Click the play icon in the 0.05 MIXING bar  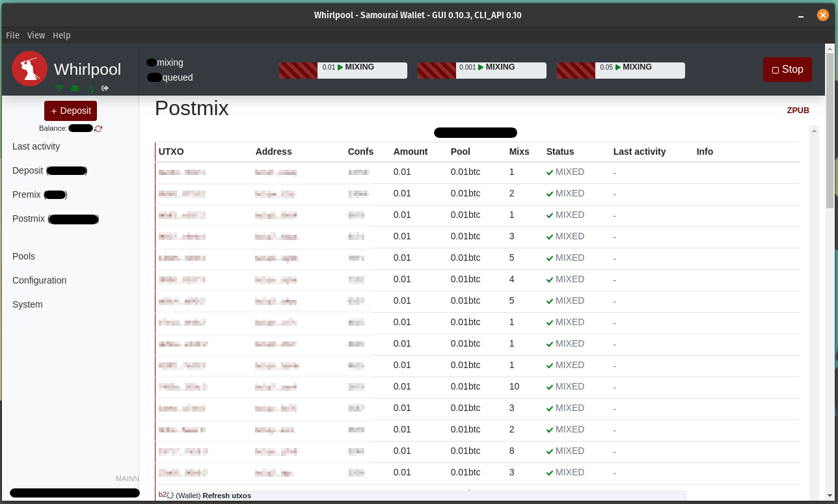[x=618, y=67]
